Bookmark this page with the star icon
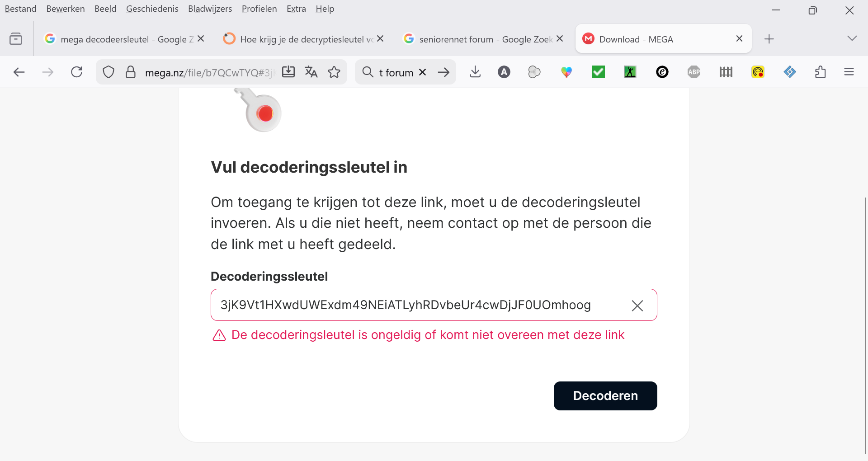This screenshot has width=868, height=461. (x=335, y=72)
